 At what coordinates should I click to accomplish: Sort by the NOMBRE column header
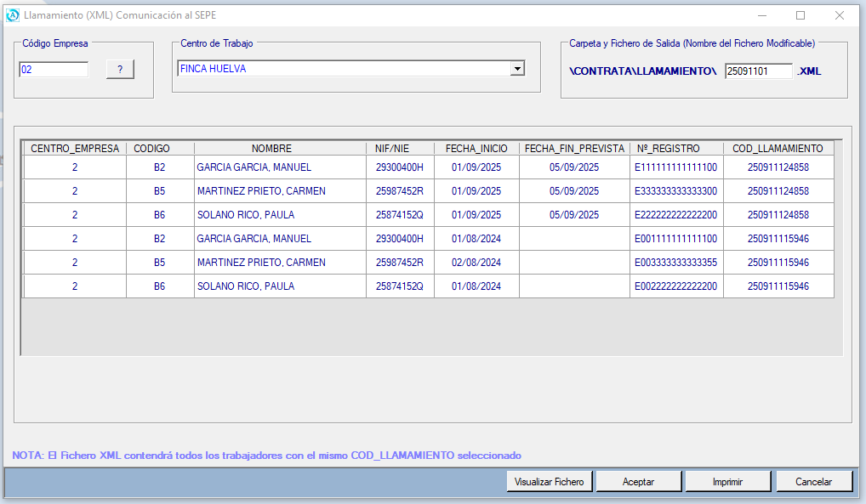click(x=271, y=149)
